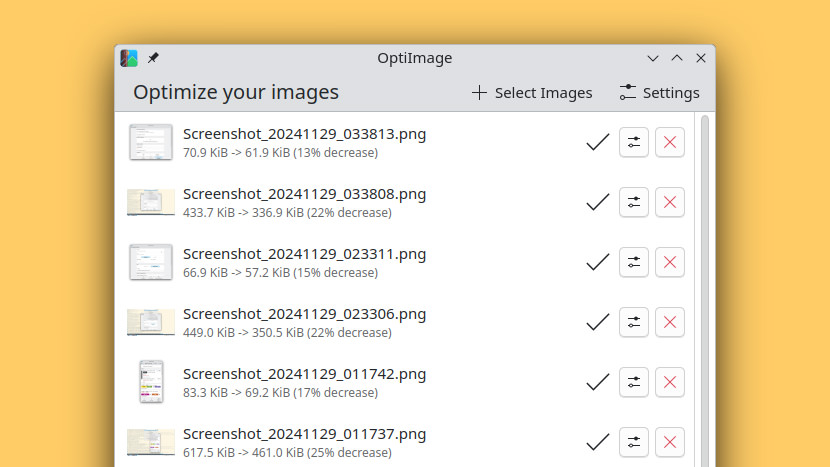The width and height of the screenshot is (830, 467).
Task: Click the checkmark status for Screenshot_20241129_033813.png
Action: tap(598, 142)
